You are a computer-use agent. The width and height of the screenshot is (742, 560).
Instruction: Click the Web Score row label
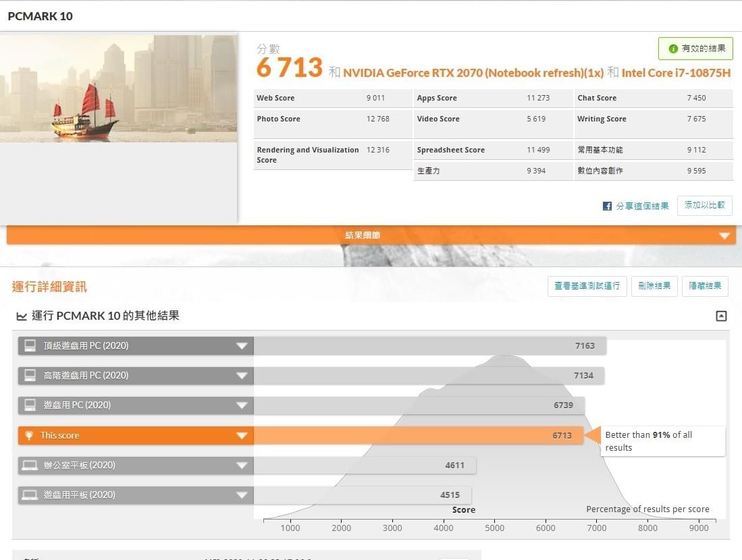[275, 98]
